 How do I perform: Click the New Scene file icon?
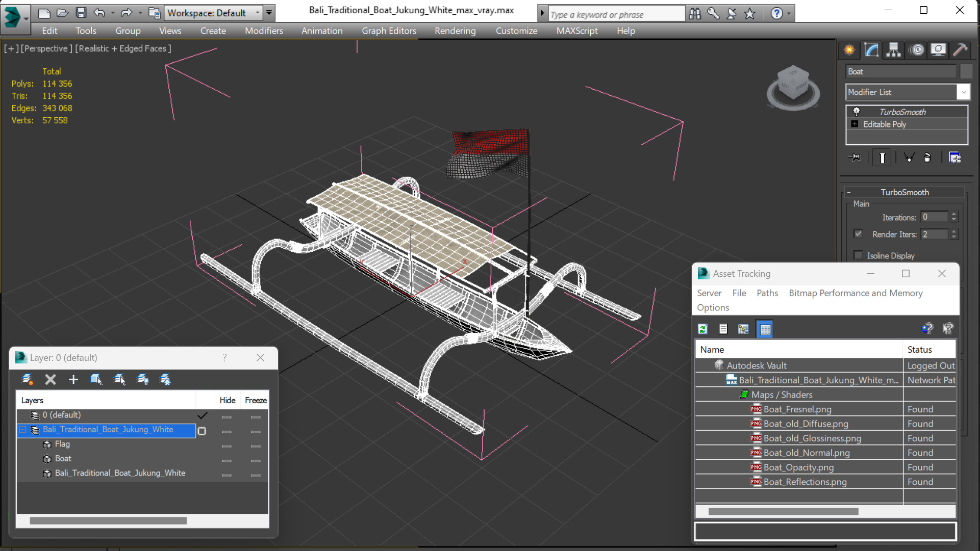point(44,13)
